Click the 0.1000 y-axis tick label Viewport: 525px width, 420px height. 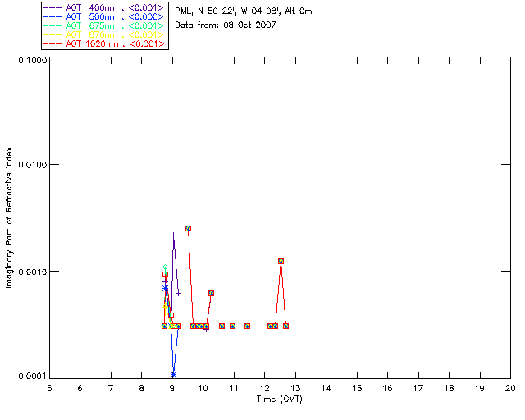coord(33,60)
